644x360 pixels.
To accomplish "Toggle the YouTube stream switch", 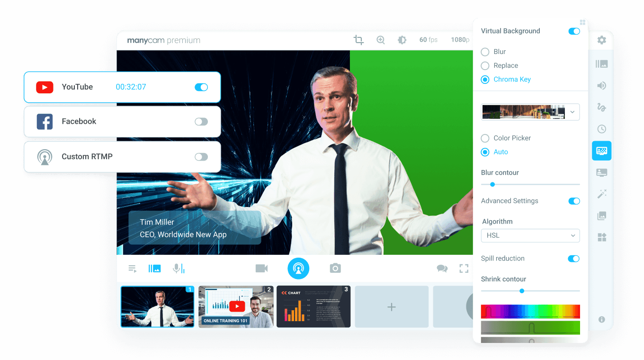I will [201, 87].
